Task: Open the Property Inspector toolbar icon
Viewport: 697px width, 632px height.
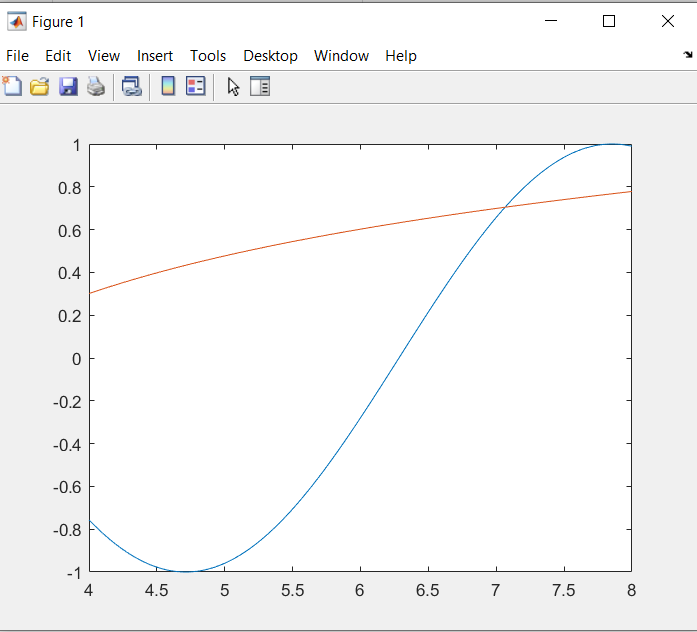Action: (260, 86)
